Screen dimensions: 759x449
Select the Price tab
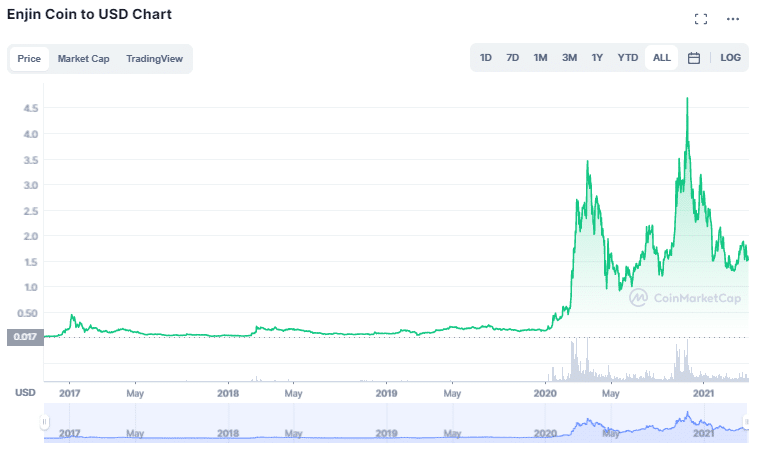[x=29, y=59]
